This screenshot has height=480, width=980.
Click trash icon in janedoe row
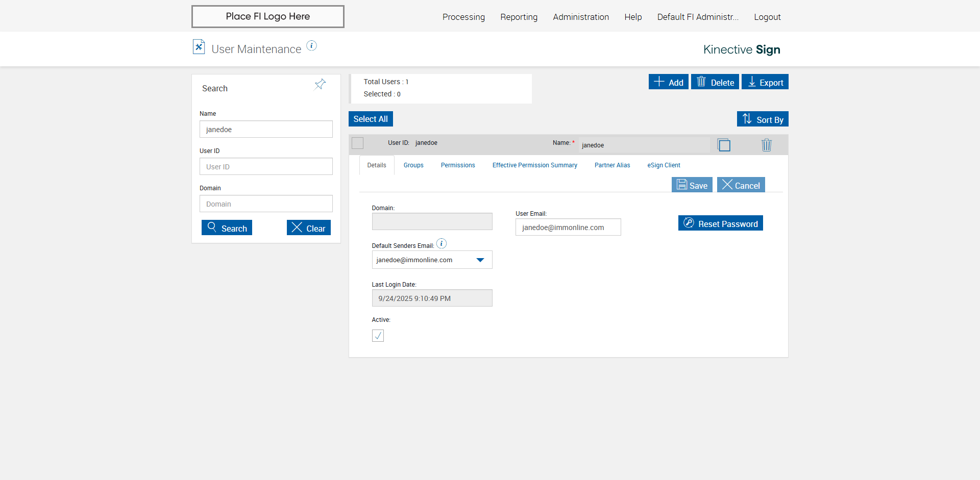(x=766, y=145)
